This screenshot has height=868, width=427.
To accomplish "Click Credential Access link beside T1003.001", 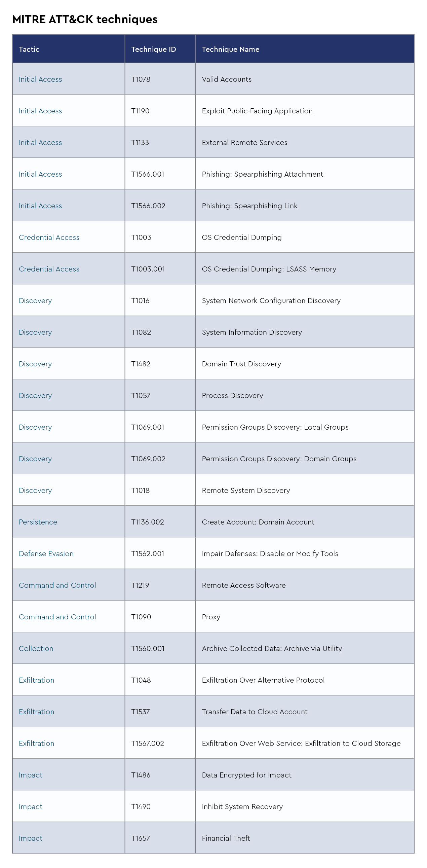I will [x=49, y=269].
